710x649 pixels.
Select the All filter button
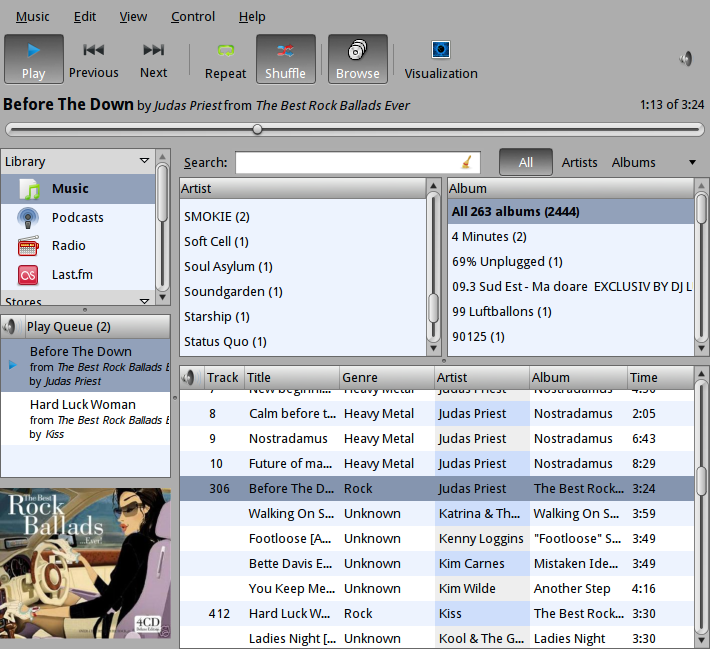[x=526, y=162]
